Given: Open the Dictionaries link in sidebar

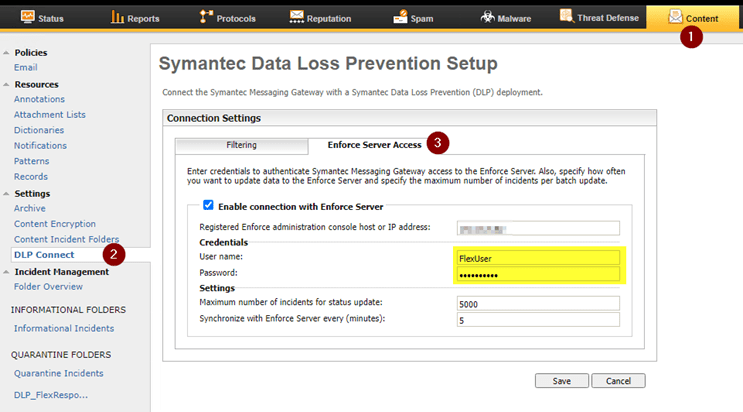Looking at the screenshot, I should (x=39, y=130).
